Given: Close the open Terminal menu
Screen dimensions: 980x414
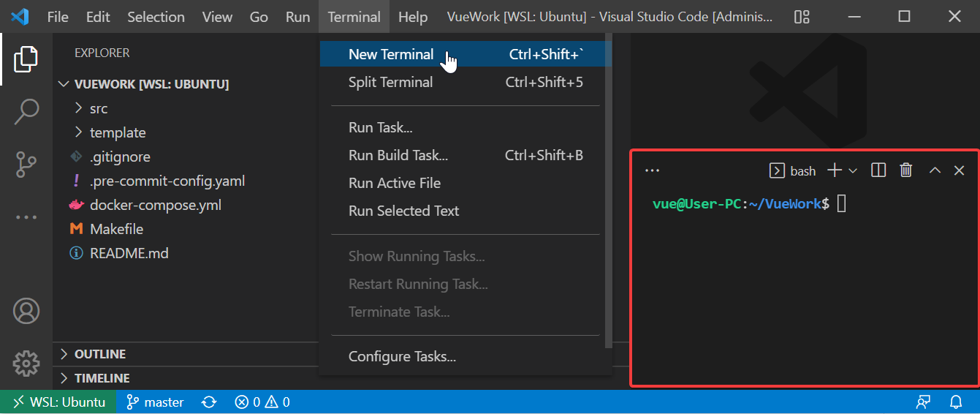Looking at the screenshot, I should tap(354, 16).
